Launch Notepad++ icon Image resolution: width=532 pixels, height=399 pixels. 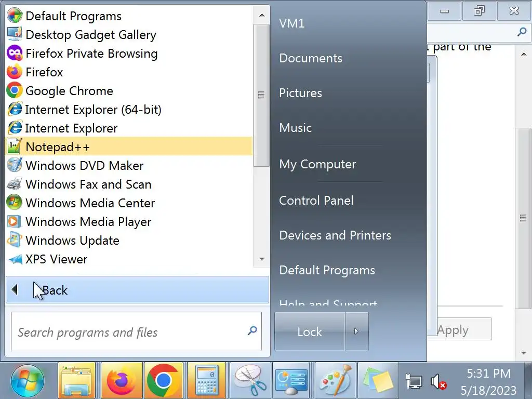point(14,146)
